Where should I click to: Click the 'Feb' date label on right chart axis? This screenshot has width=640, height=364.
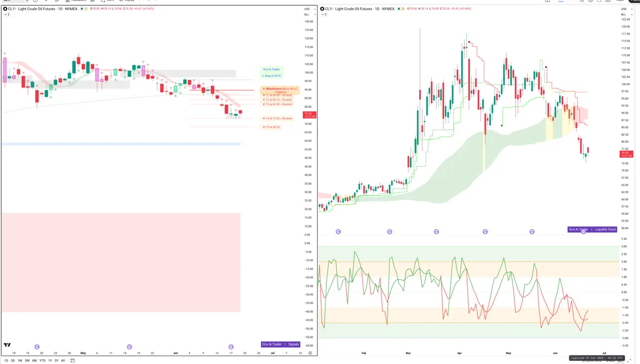point(364,353)
